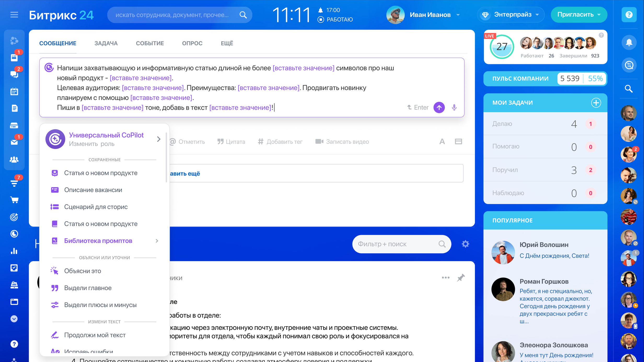Open the messenger icon below the bell

(x=629, y=65)
